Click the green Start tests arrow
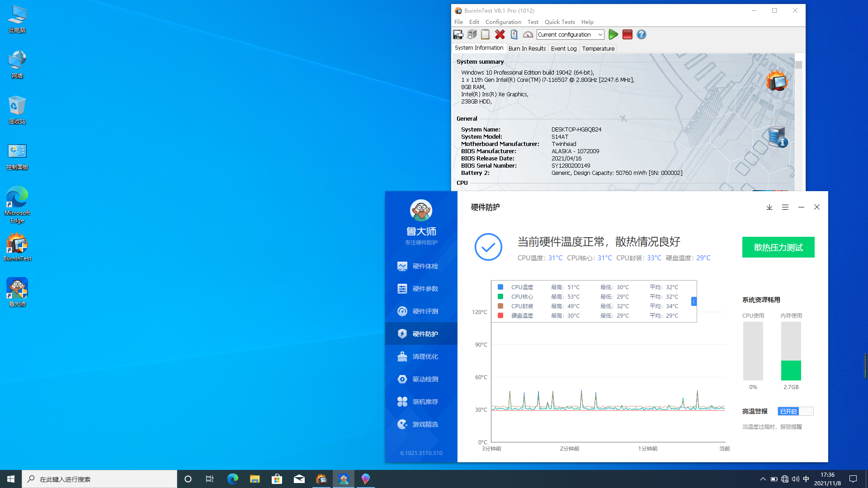The image size is (868, 488). pyautogui.click(x=613, y=34)
